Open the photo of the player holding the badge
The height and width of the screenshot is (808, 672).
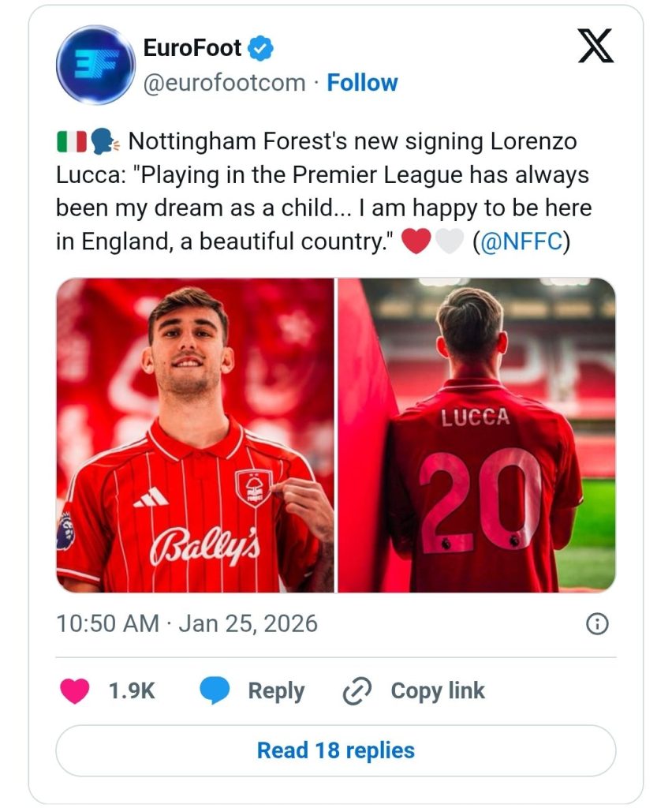pyautogui.click(x=195, y=435)
